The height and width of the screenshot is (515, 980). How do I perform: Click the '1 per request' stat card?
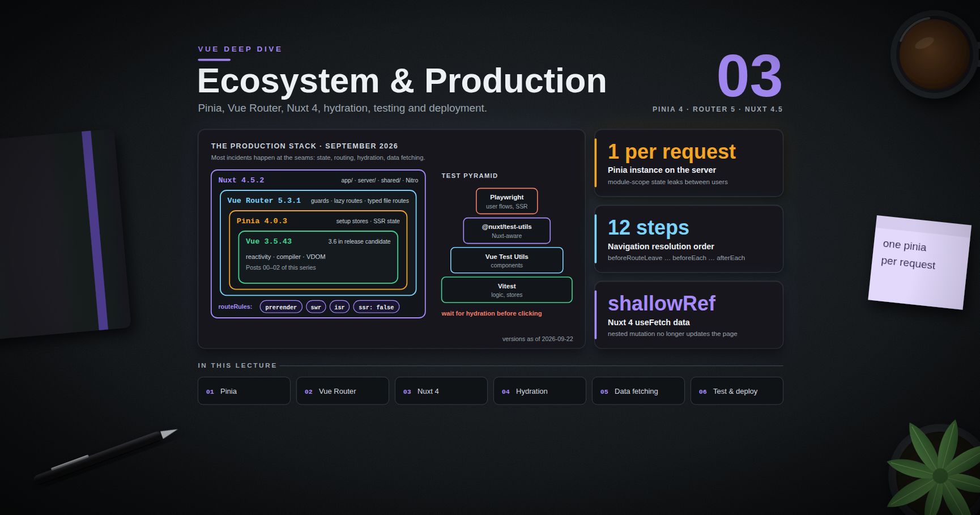click(689, 163)
